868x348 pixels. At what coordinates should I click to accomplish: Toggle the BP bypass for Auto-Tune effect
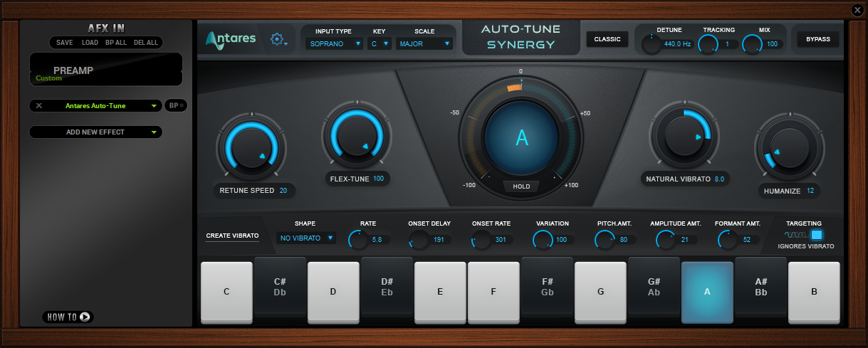pos(175,105)
